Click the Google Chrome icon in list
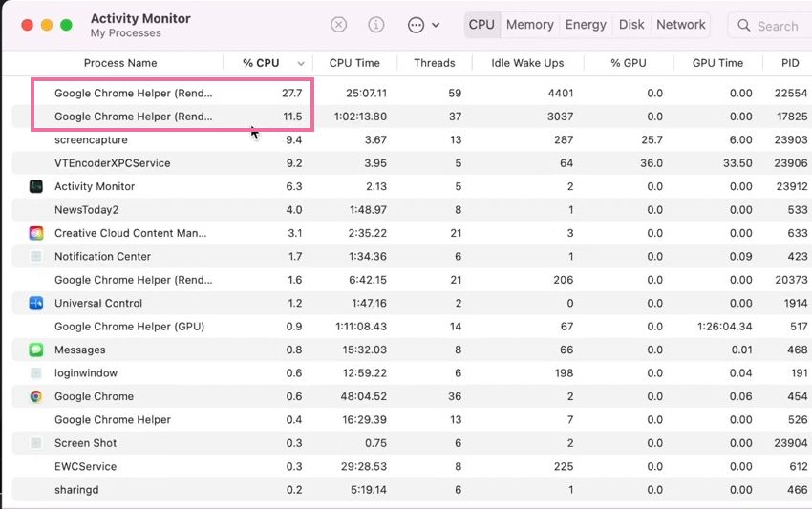The image size is (812, 509). pyautogui.click(x=35, y=396)
